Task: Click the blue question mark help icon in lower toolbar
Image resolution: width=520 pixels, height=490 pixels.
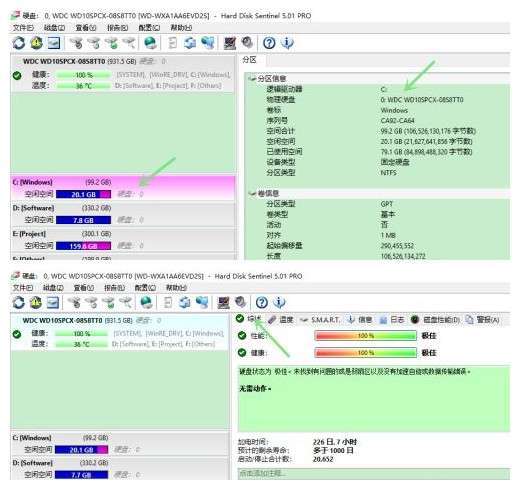Action: (x=262, y=302)
